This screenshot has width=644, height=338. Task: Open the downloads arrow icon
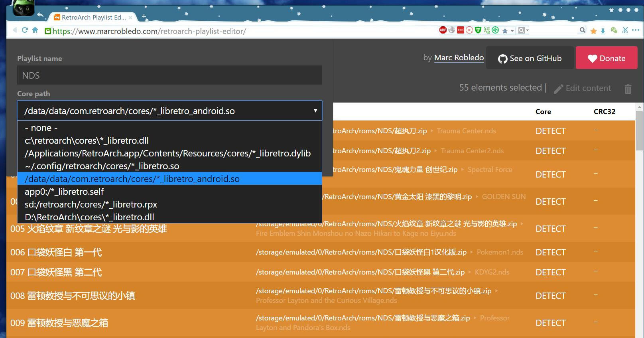click(x=603, y=31)
